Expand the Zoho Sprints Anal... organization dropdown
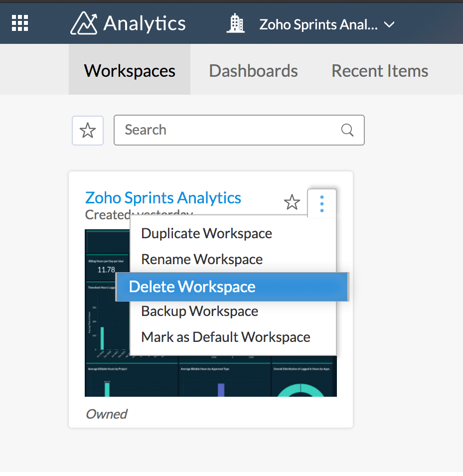This screenshot has width=463, height=476. [326, 24]
